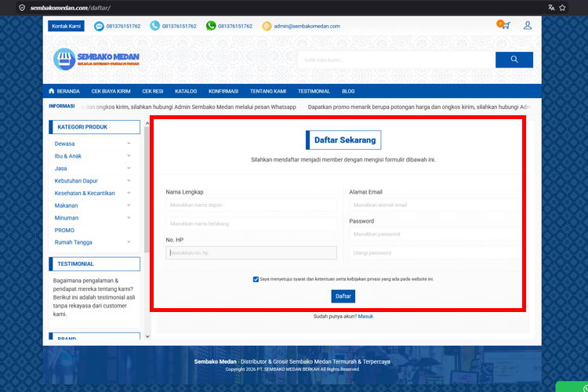Open Kesehatan & Kecantikan category link

pos(85,193)
